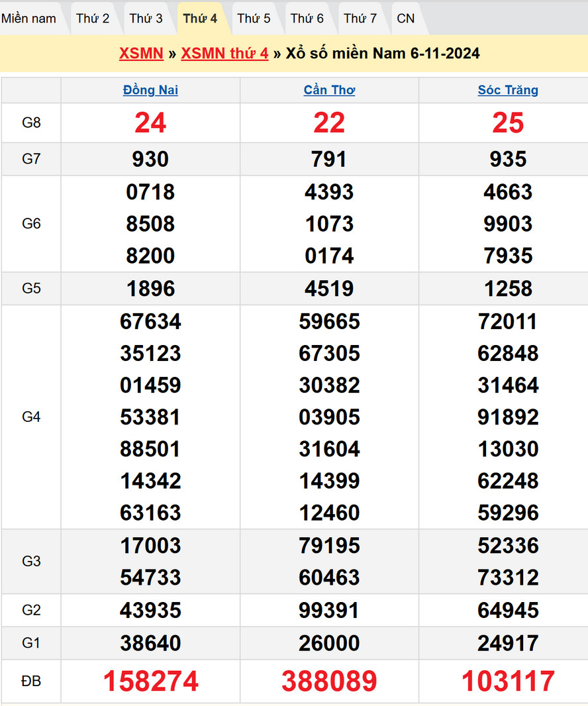Click the ĐB row label
This screenshot has width=588, height=706.
tap(31, 681)
